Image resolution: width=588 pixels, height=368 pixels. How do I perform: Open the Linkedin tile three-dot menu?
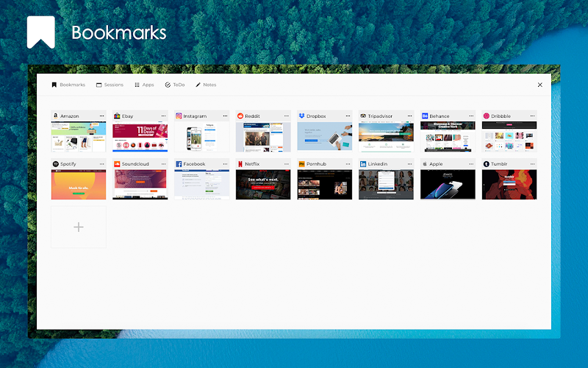(409, 164)
